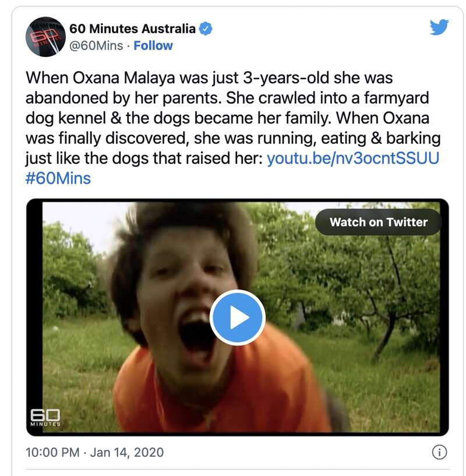Viewport: 466px width, 476px height.
Task: Follow the 60Mins account
Action: point(153,45)
